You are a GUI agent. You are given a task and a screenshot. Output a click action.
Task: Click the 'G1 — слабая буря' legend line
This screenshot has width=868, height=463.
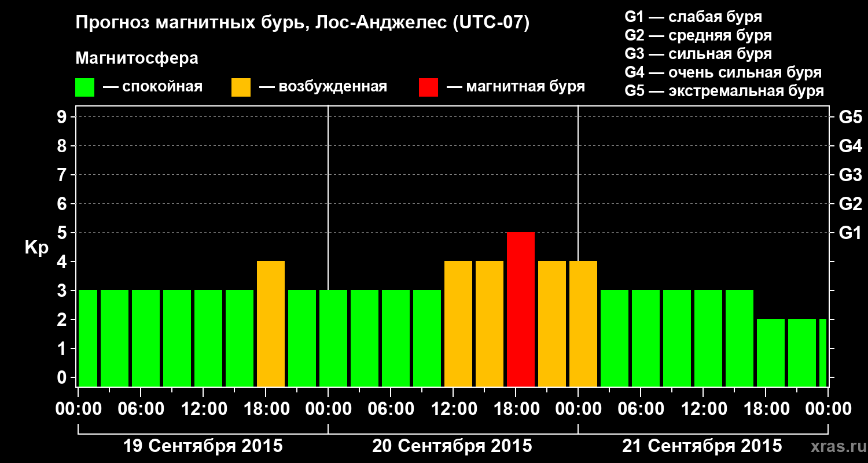(693, 17)
